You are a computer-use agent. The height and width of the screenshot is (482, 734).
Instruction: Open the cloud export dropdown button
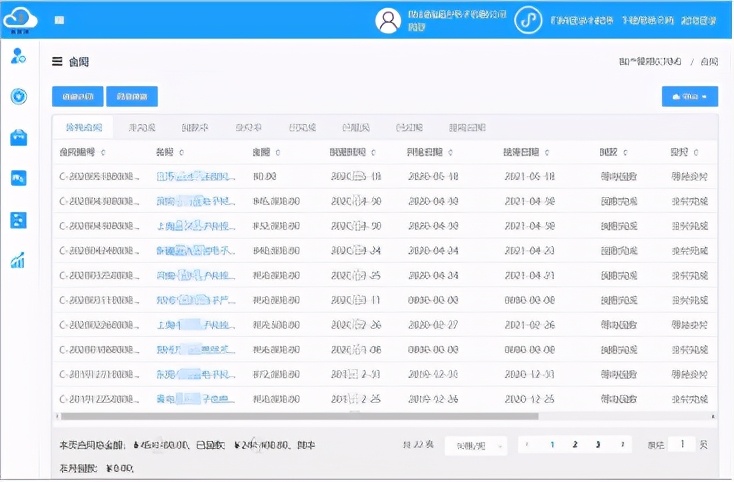(x=690, y=96)
